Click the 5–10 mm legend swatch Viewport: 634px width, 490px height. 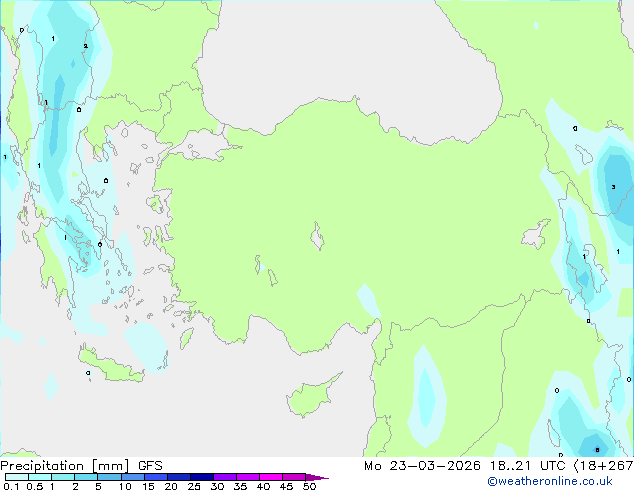point(109,477)
